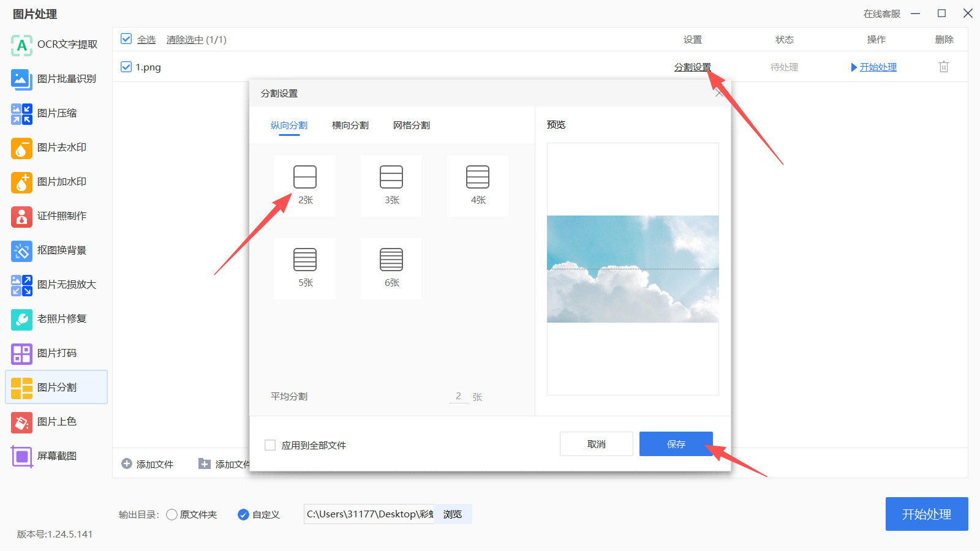Delete 1.png with the trash icon
Viewport: 980px width, 551px height.
click(x=944, y=67)
